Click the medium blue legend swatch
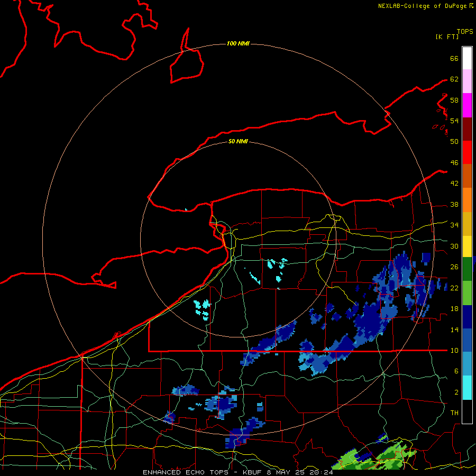 (x=467, y=341)
